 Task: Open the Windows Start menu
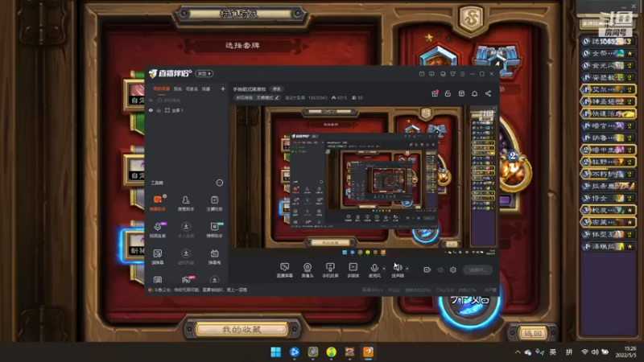coord(275,352)
